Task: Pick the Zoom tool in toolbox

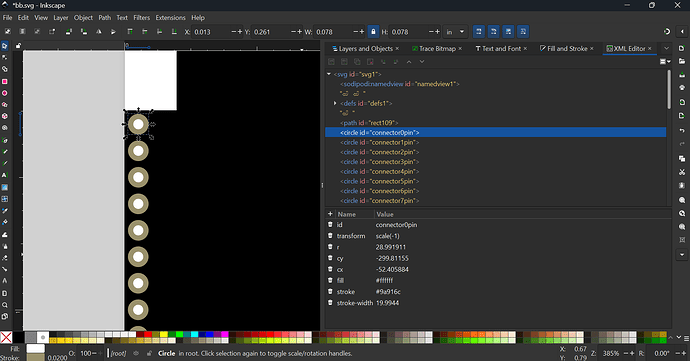Action: [x=5, y=305]
